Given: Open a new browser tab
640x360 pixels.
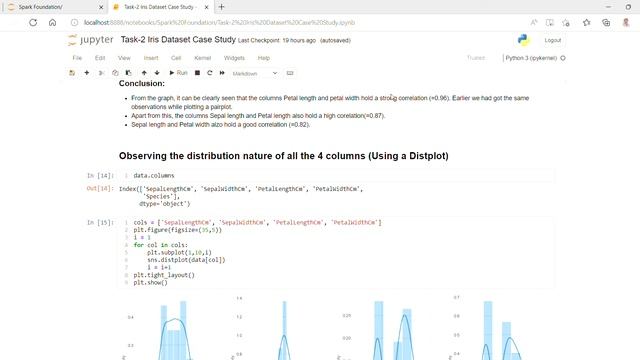Looking at the screenshot, I should [x=222, y=7].
